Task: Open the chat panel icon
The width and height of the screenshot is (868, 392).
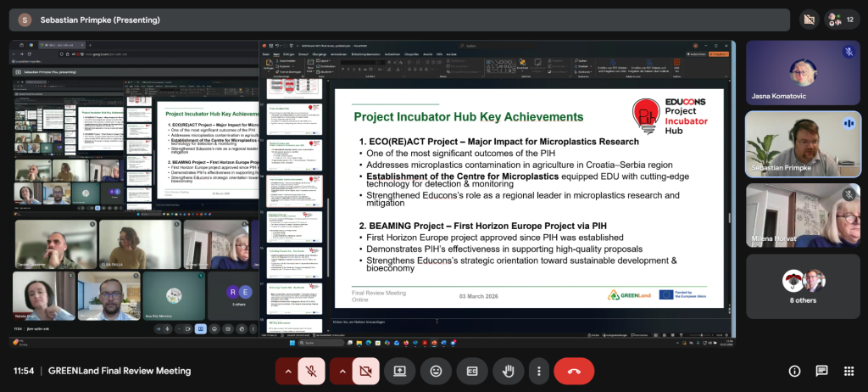Action: pos(821,371)
